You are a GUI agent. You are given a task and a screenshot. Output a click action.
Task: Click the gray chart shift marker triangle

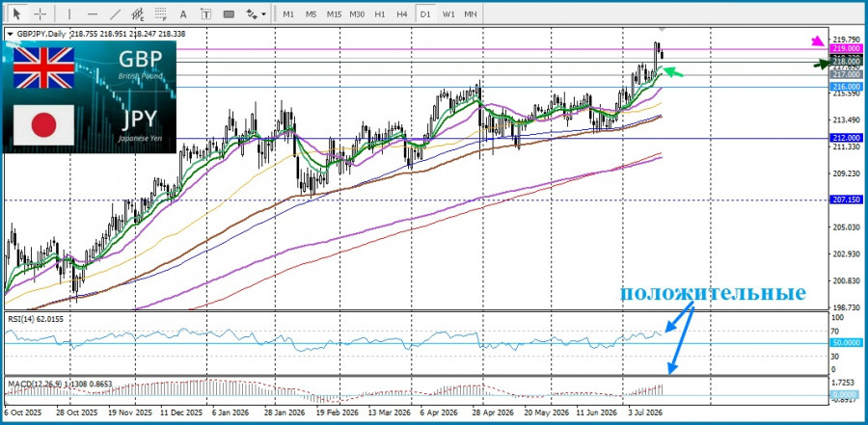click(662, 29)
